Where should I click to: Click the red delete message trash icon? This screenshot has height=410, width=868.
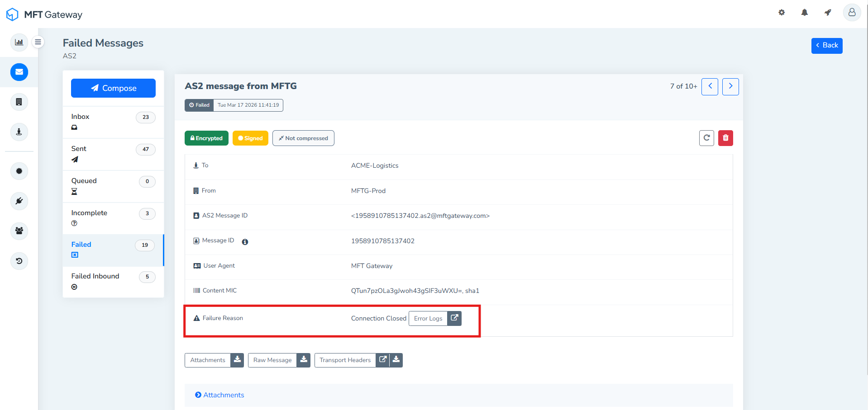(725, 138)
